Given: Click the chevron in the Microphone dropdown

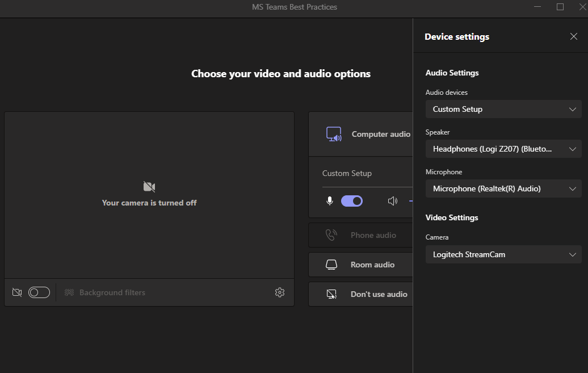Looking at the screenshot, I should point(572,188).
